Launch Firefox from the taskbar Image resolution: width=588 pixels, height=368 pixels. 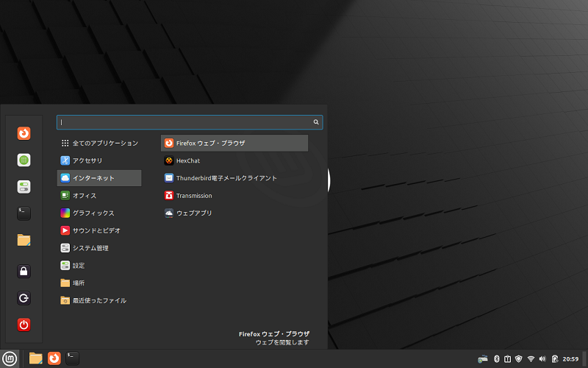point(54,358)
